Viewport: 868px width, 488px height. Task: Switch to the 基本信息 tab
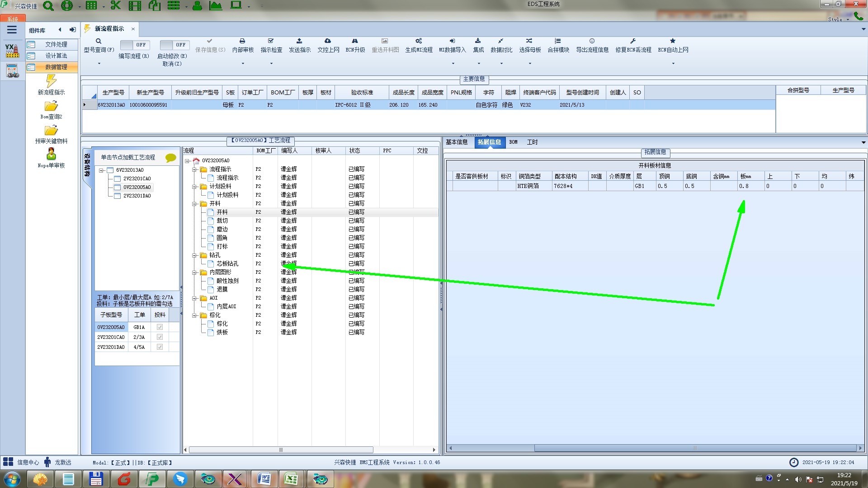[457, 142]
